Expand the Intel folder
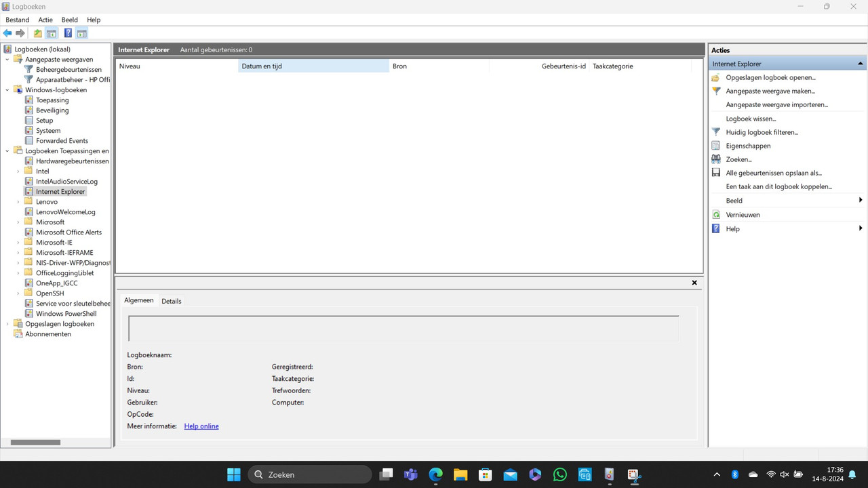868x488 pixels. click(x=18, y=171)
